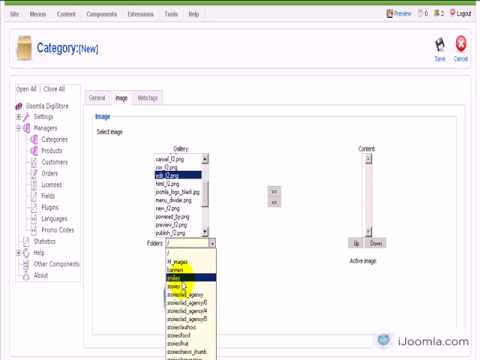
Task: Click the Folders dropdown arrow
Action: click(212, 243)
